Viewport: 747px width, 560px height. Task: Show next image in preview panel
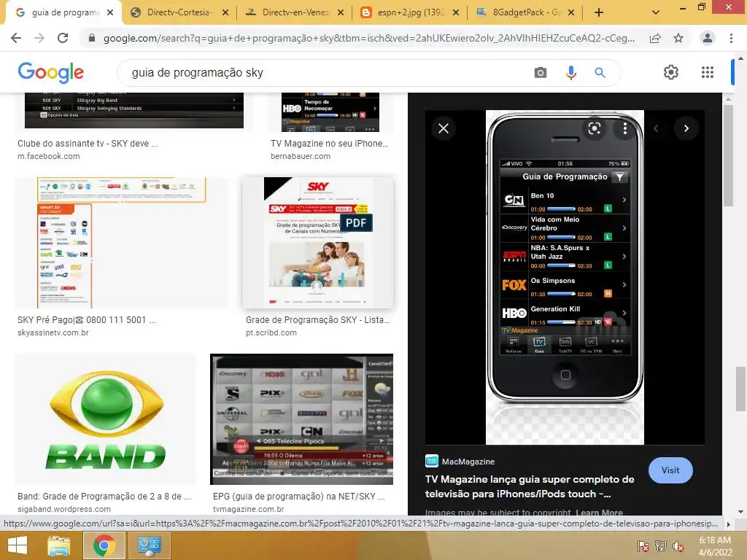click(x=686, y=128)
